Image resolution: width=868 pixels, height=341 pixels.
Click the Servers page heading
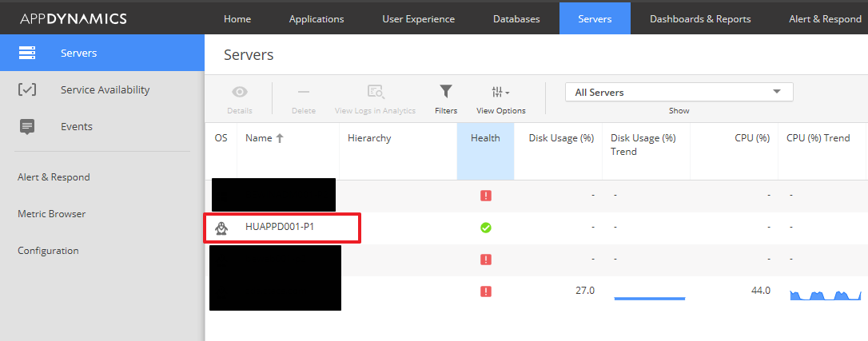pos(249,55)
